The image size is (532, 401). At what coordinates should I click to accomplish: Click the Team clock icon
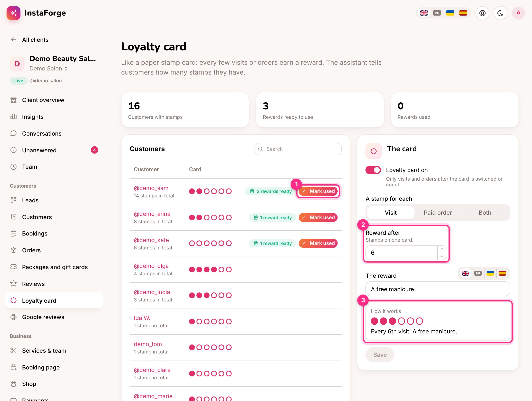point(14,167)
